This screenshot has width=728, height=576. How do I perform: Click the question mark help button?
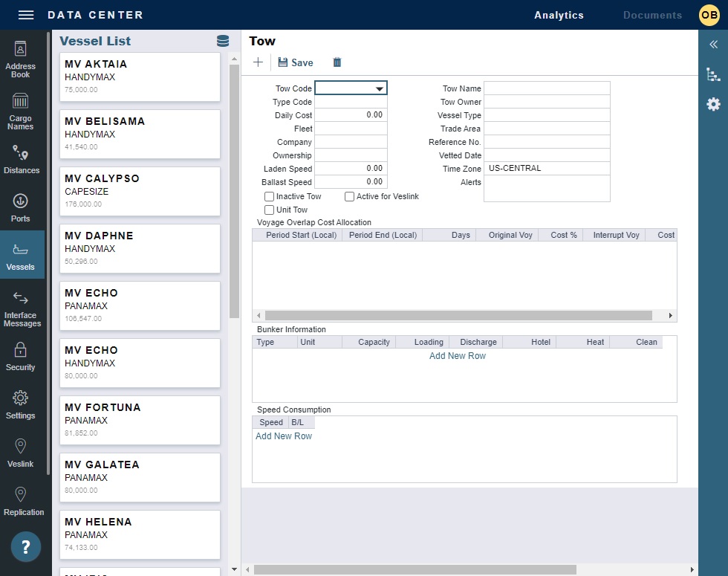[x=26, y=547]
